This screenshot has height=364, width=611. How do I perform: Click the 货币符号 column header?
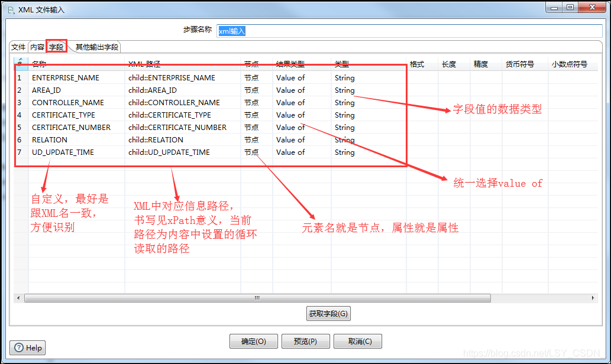tap(525, 64)
